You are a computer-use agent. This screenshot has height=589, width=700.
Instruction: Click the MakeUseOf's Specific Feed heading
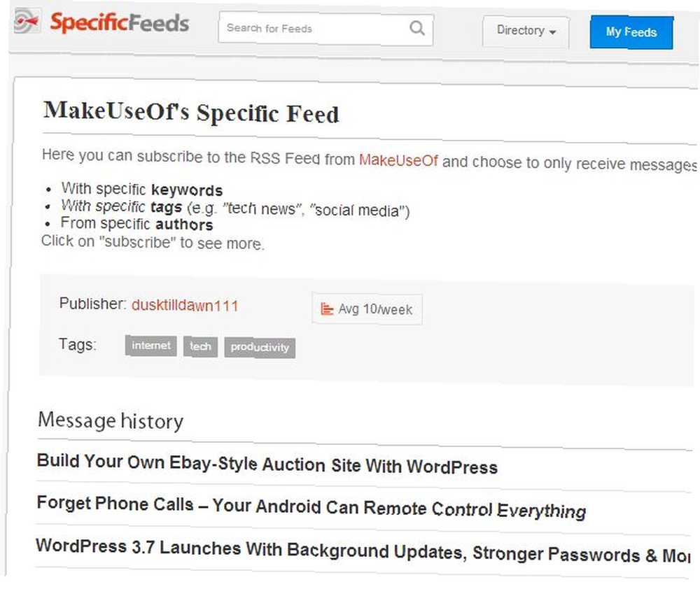(x=191, y=112)
